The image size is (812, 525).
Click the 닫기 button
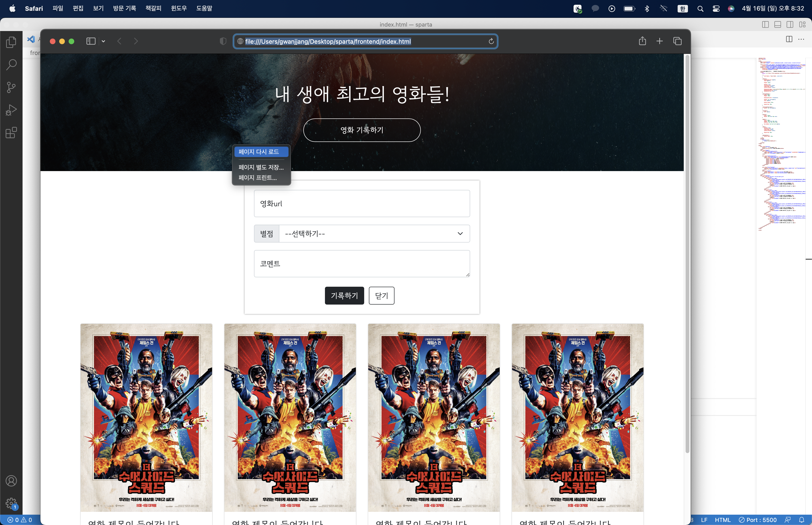tap(382, 296)
